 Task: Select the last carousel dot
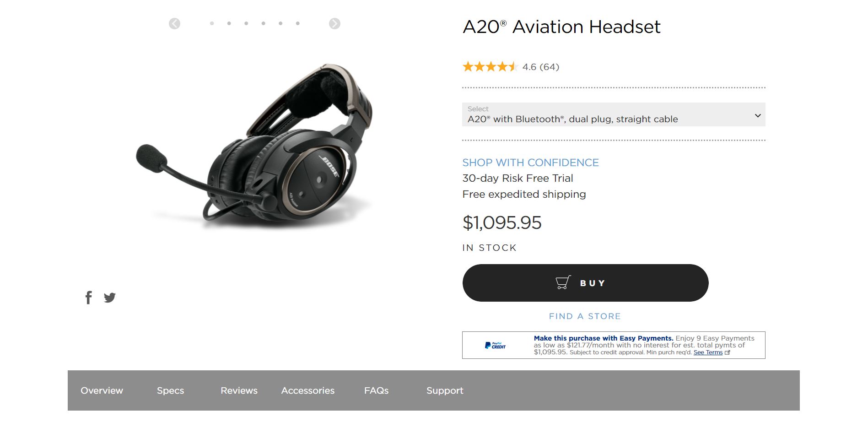pyautogui.click(x=298, y=23)
